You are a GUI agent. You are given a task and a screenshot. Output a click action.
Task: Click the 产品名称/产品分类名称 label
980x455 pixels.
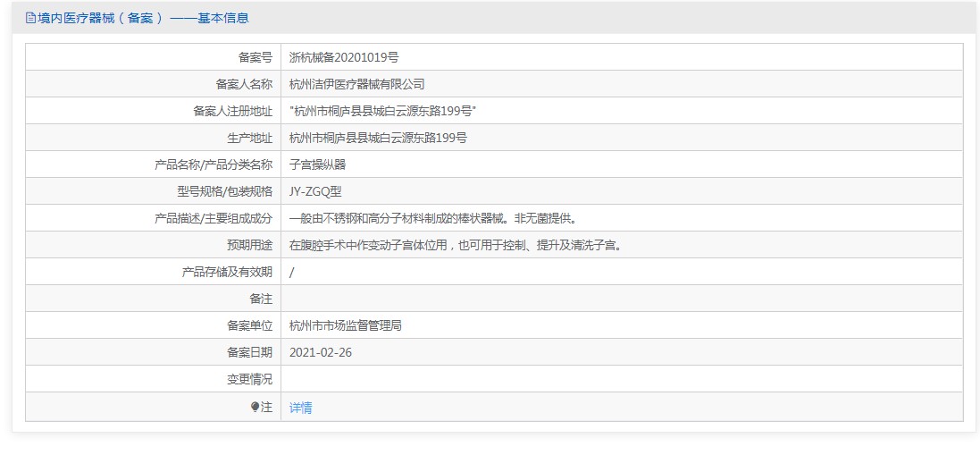coord(214,165)
